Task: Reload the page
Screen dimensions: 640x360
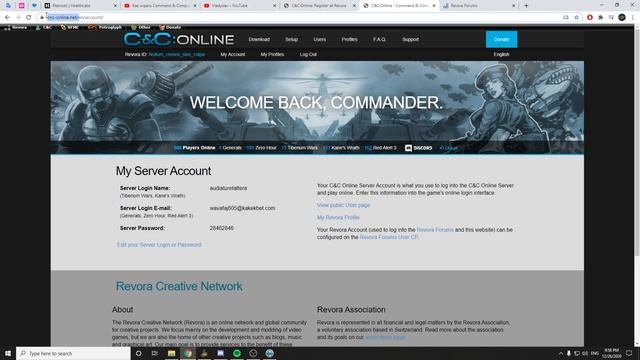Action: coord(29,18)
